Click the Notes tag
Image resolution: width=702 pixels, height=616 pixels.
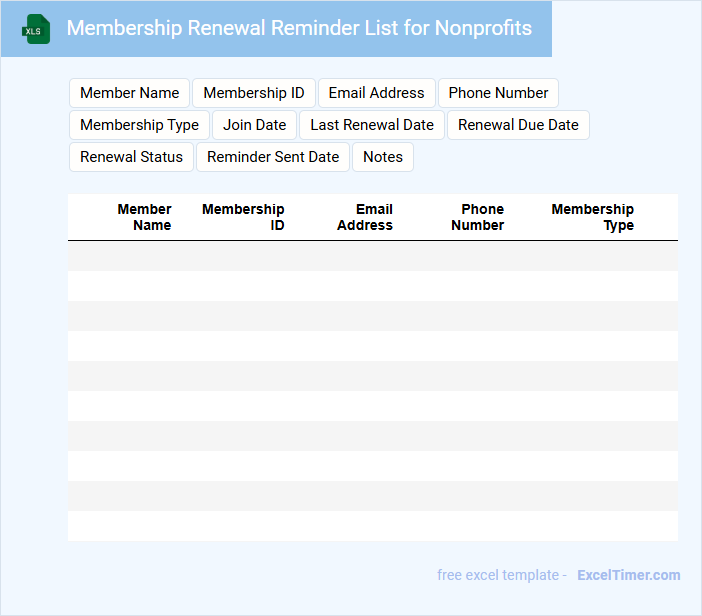[383, 157]
